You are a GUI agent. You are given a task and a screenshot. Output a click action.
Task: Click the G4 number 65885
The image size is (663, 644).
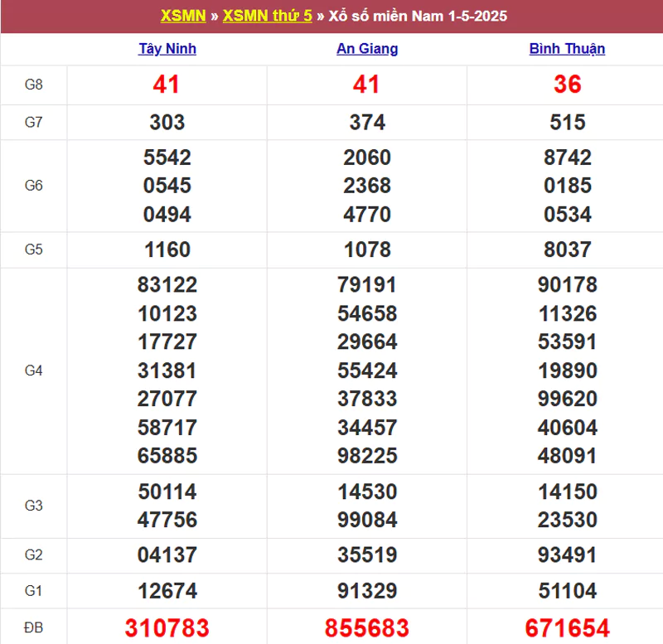point(167,456)
